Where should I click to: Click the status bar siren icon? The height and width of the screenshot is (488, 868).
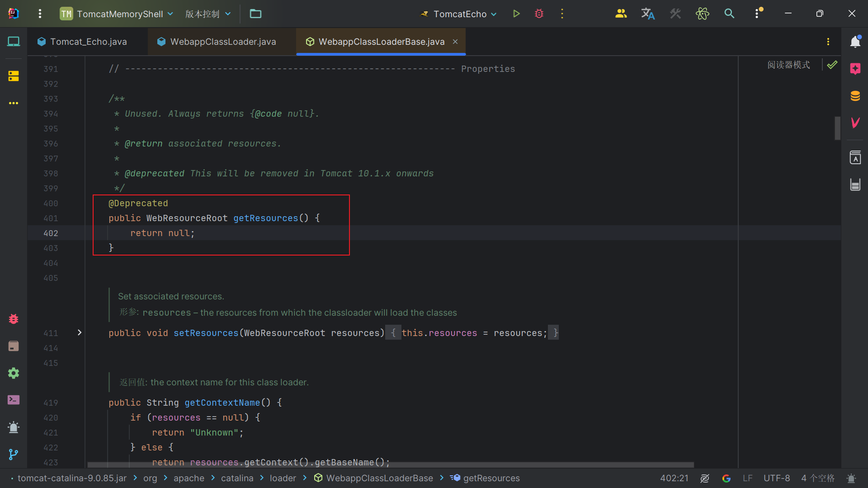(851, 478)
